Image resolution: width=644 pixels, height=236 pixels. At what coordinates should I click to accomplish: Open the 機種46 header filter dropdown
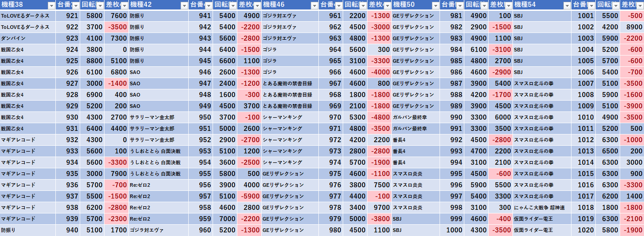(314, 5)
